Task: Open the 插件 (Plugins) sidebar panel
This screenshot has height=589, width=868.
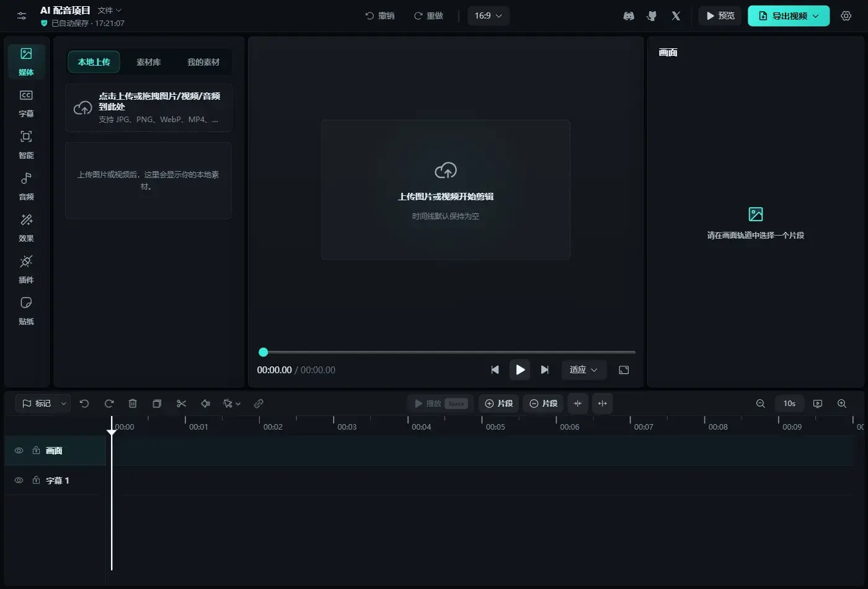Action: pyautogui.click(x=26, y=269)
